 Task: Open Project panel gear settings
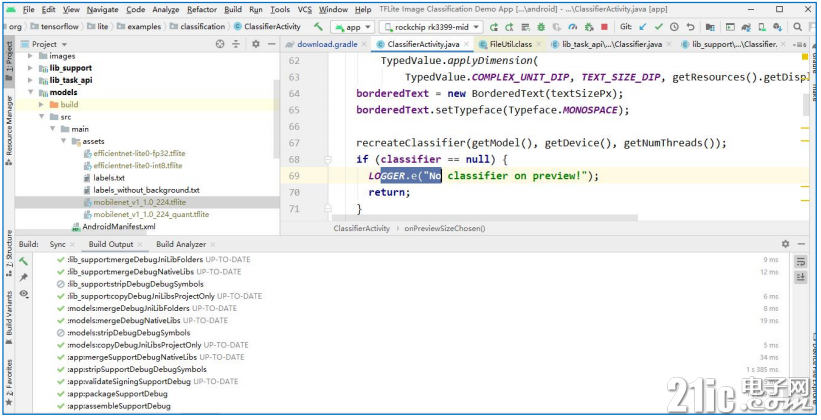pos(256,44)
